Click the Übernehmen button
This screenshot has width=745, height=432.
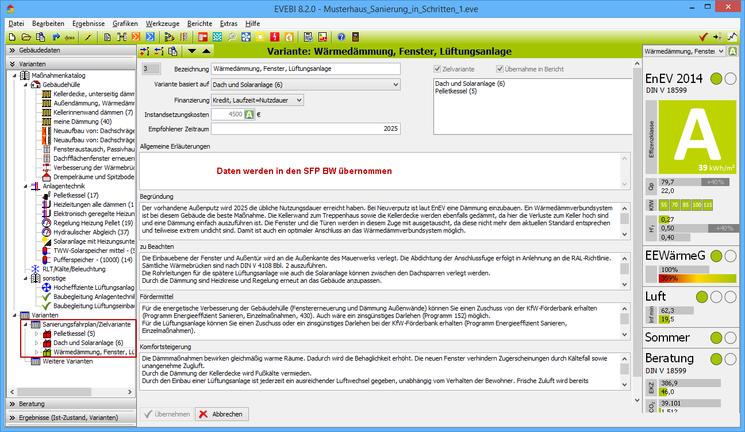(167, 414)
